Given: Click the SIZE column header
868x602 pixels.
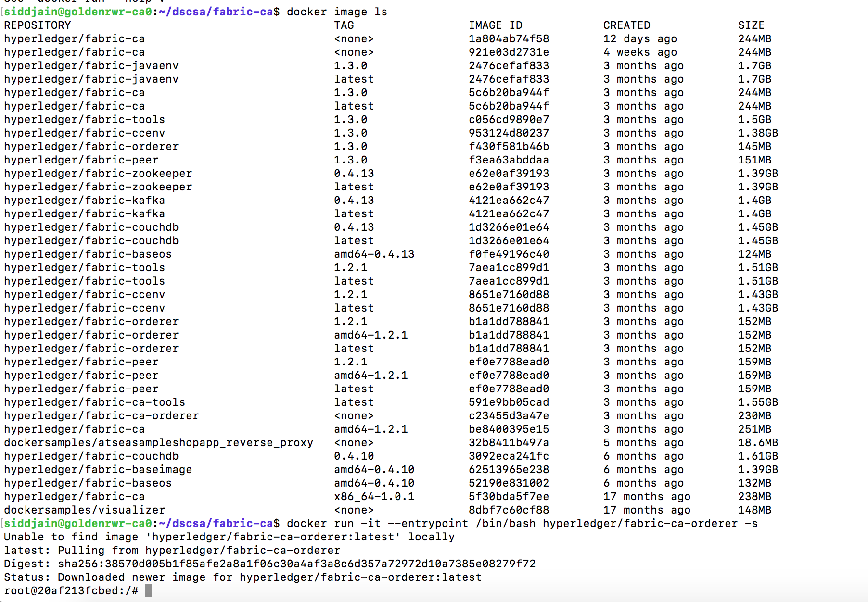Looking at the screenshot, I should (751, 25).
